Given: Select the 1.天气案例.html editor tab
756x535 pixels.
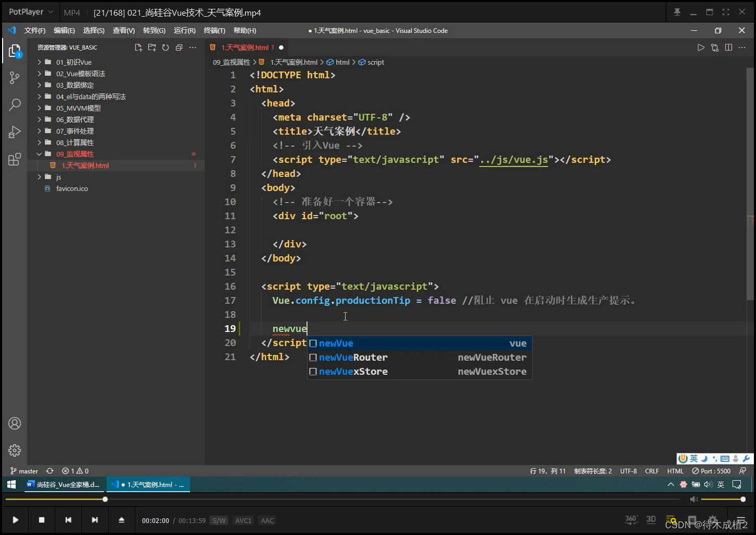Looking at the screenshot, I should [246, 47].
